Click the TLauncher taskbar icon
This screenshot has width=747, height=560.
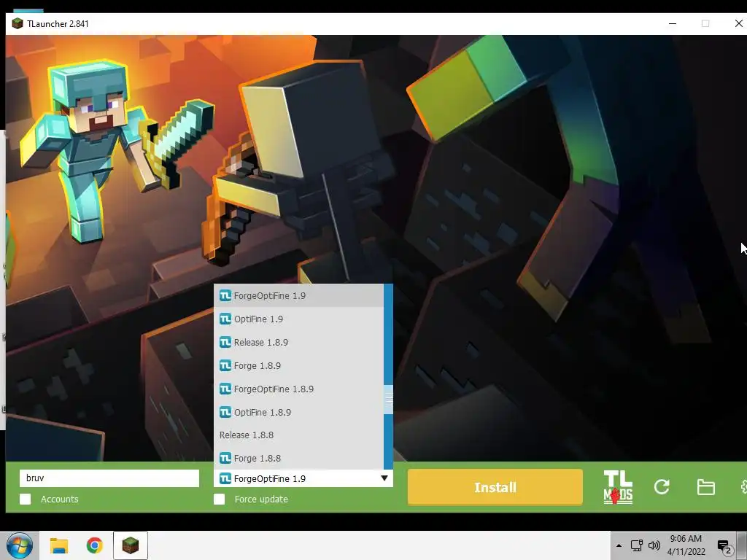coord(131,545)
